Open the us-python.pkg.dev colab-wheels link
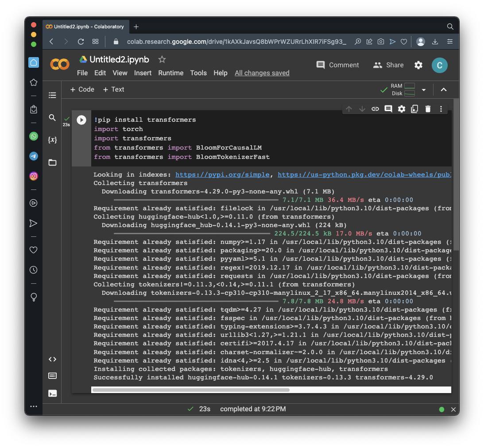The width and height of the screenshot is (484, 448). click(364, 174)
